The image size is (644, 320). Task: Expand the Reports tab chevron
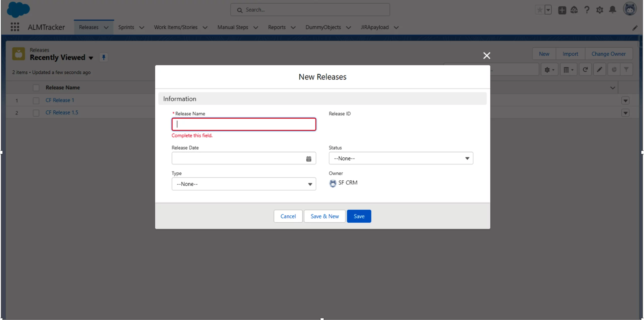pyautogui.click(x=293, y=27)
